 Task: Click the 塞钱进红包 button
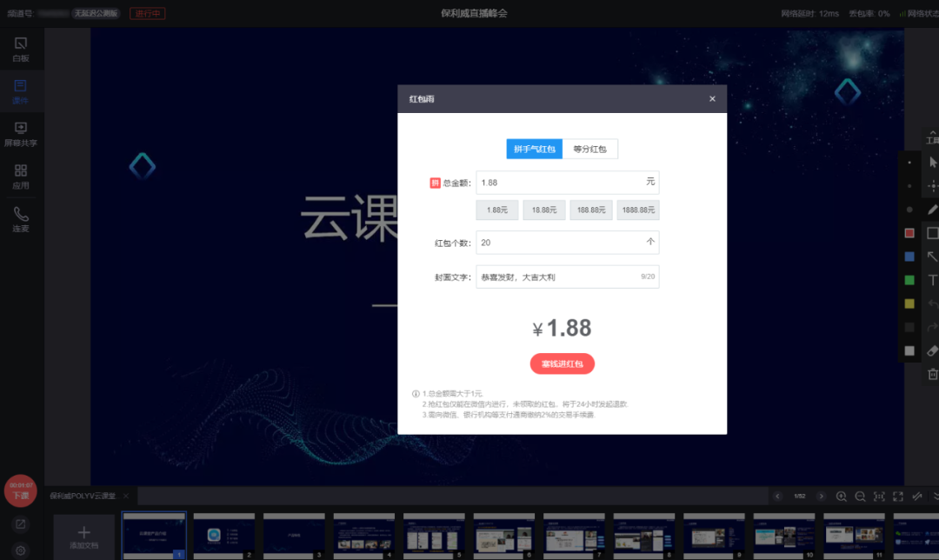tap(562, 363)
